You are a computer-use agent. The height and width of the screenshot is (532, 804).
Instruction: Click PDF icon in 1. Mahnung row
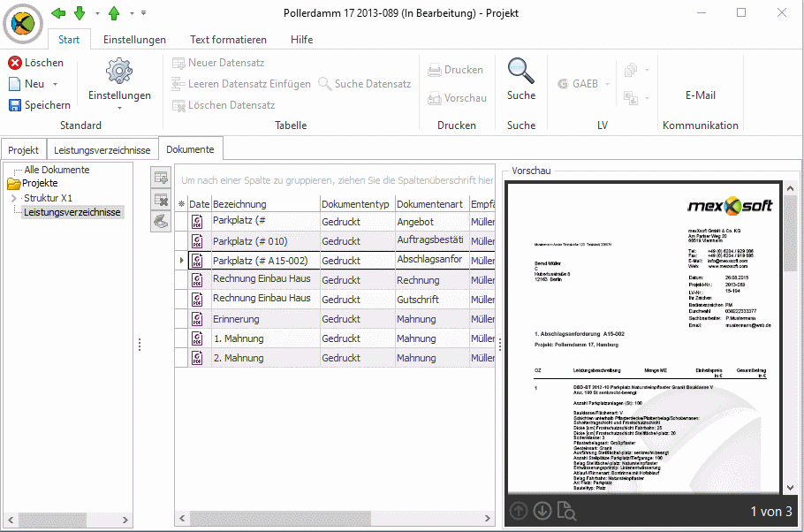197,338
